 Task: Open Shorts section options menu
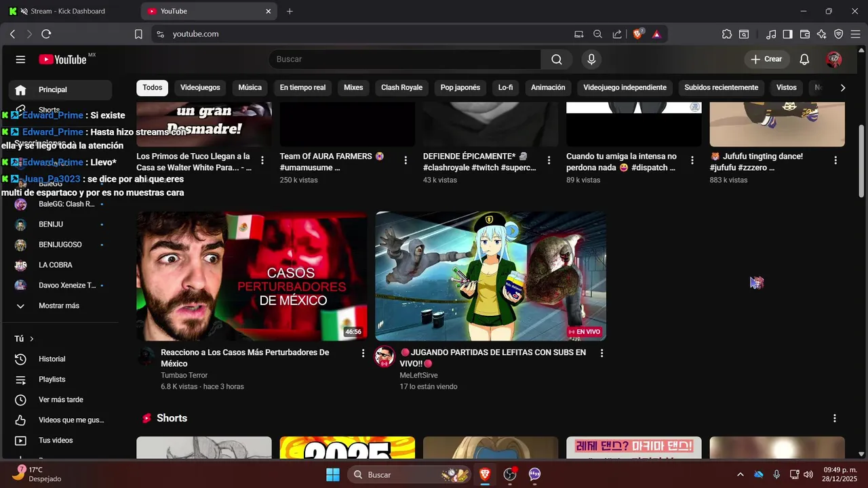coord(835,418)
